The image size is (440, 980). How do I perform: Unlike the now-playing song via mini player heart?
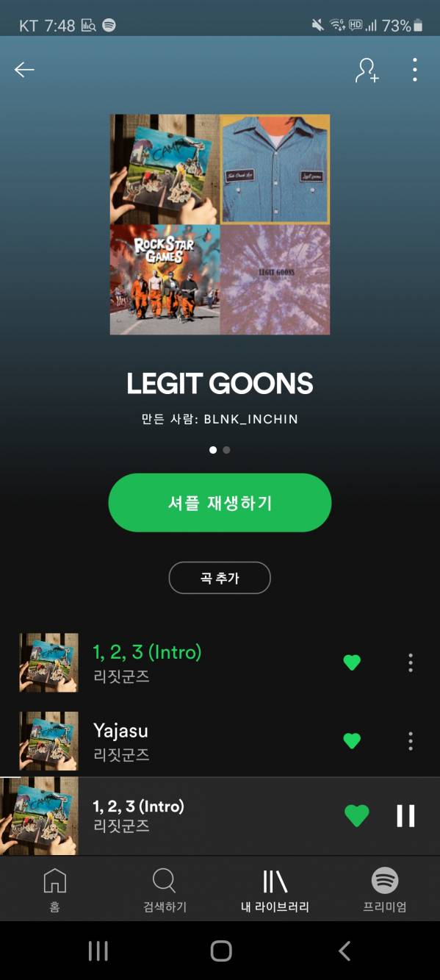point(356,816)
